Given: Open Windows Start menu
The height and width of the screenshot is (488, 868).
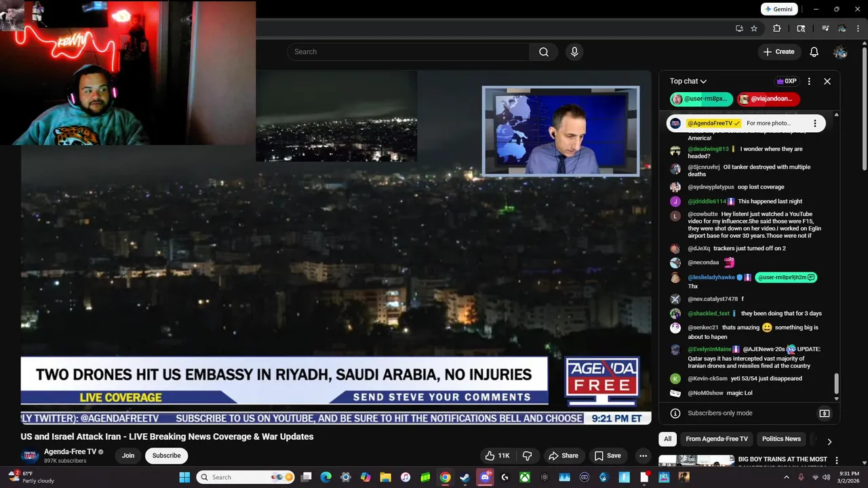Looking at the screenshot, I should pos(184,477).
